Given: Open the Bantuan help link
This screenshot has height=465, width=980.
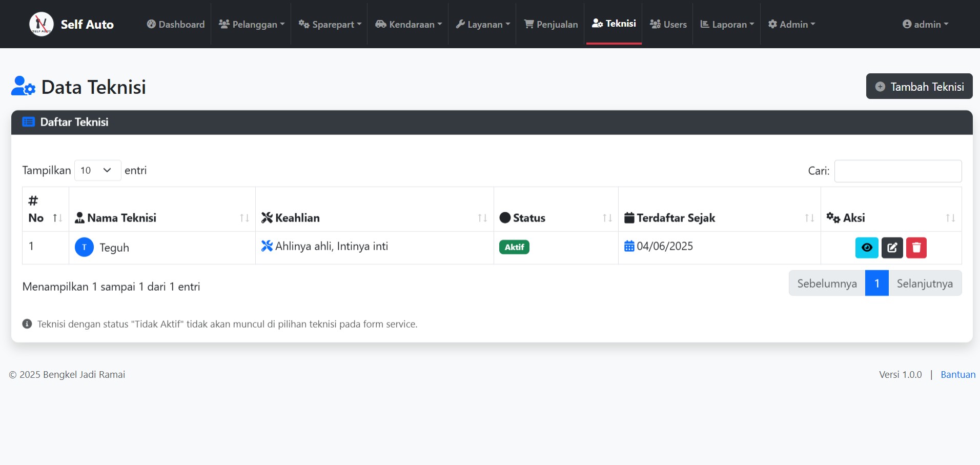Looking at the screenshot, I should 958,375.
